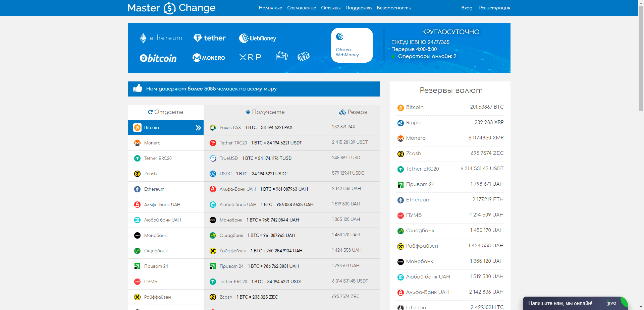Click the Напишите нам chat bar
This screenshot has height=310, width=644.
pyautogui.click(x=560, y=303)
